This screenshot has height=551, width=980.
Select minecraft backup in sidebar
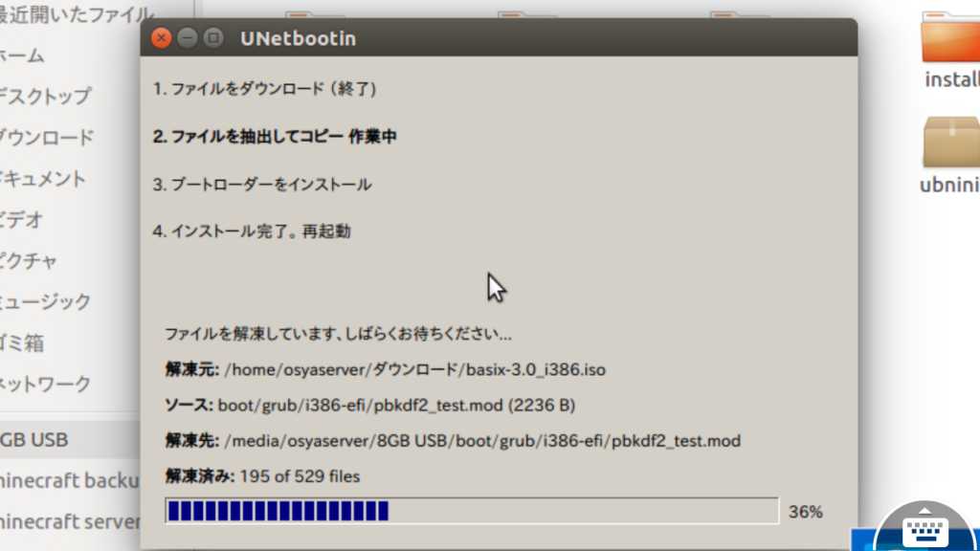(x=69, y=480)
